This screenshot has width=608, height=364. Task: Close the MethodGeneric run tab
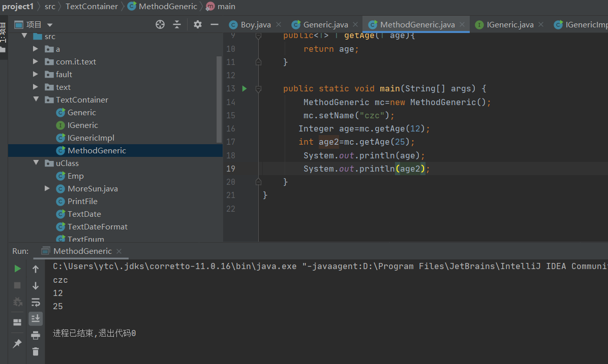tap(119, 251)
